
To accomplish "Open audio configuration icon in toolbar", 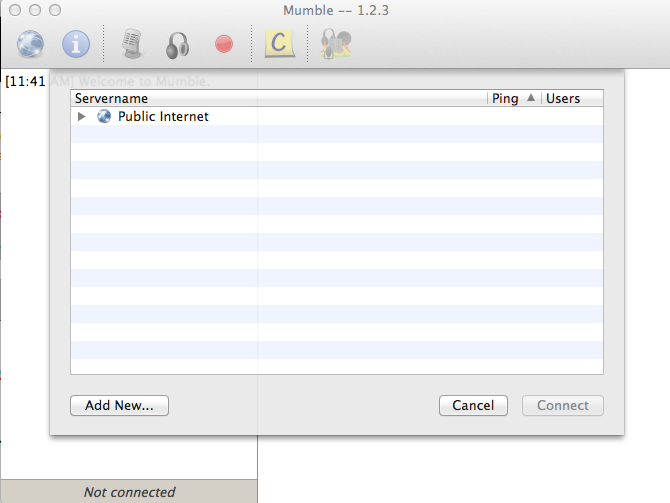I will pos(336,43).
